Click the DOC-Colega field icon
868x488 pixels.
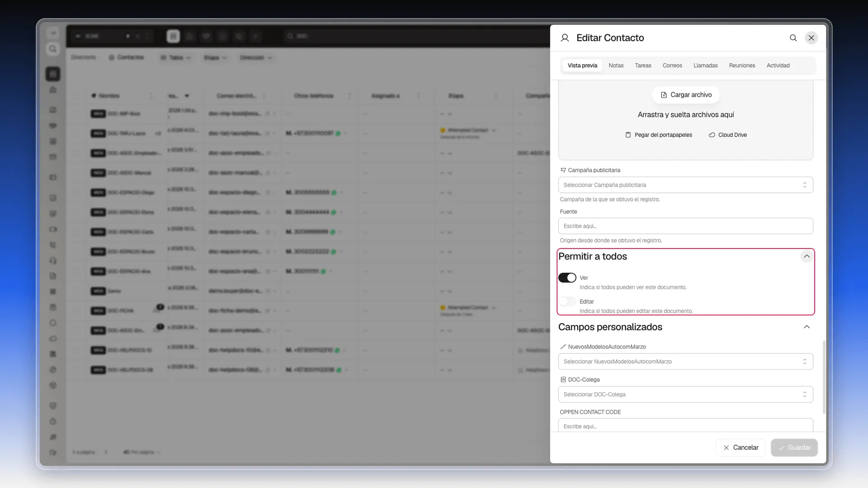pos(563,380)
